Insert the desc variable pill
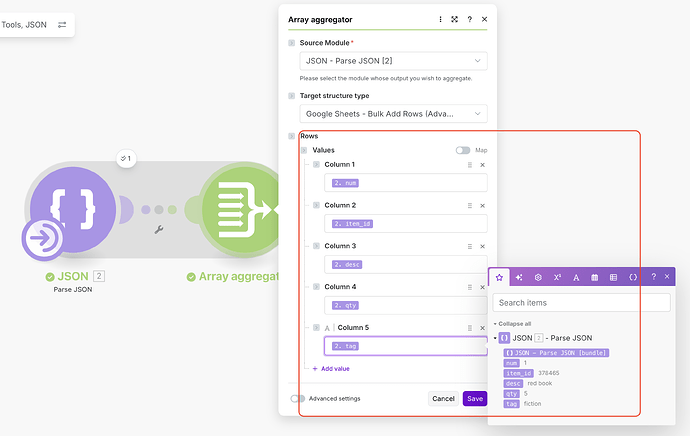The width and height of the screenshot is (690, 436). [513, 383]
